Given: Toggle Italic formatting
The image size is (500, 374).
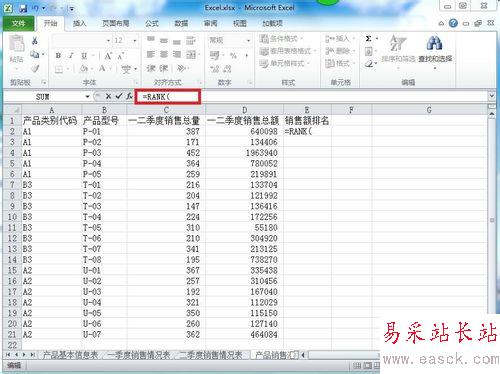Looking at the screenshot, I should tap(71, 55).
